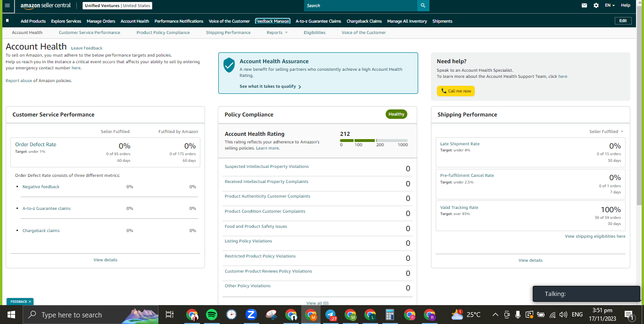The image size is (644, 324).
Task: Open Late Shipment Rate metric
Action: point(460,144)
